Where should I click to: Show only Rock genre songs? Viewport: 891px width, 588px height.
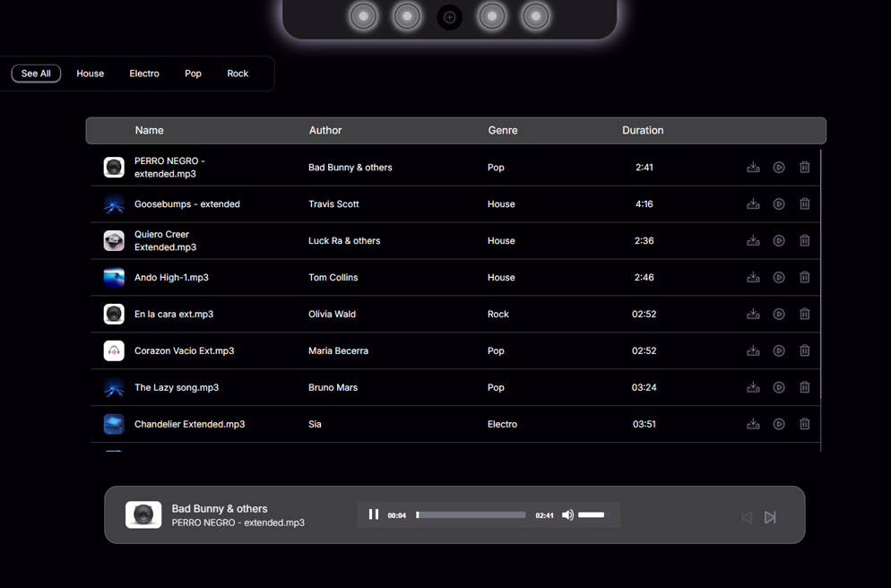tap(238, 73)
